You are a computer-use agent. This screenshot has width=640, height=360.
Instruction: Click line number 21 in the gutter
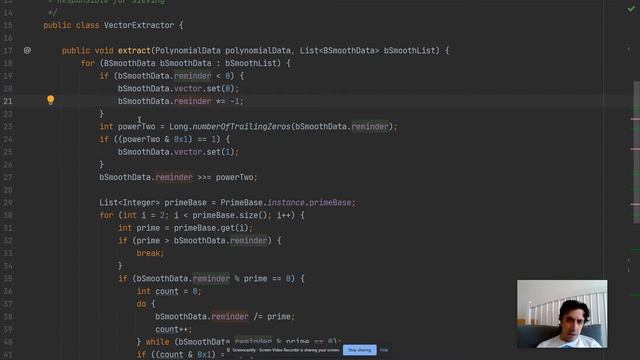(x=8, y=101)
